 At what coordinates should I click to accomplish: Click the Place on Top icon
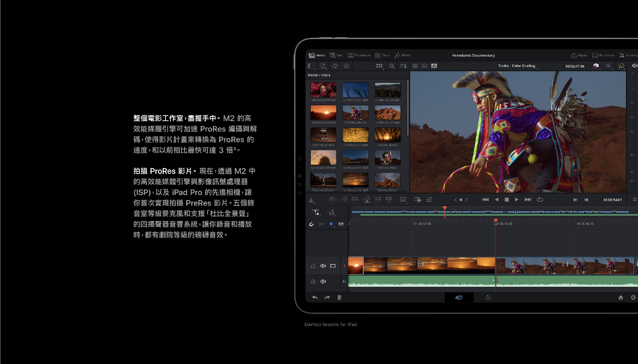(x=378, y=200)
